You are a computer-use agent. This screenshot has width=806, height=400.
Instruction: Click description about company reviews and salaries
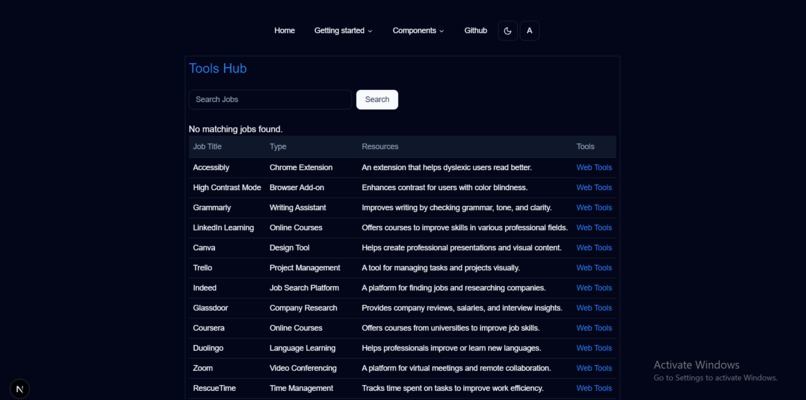click(462, 308)
